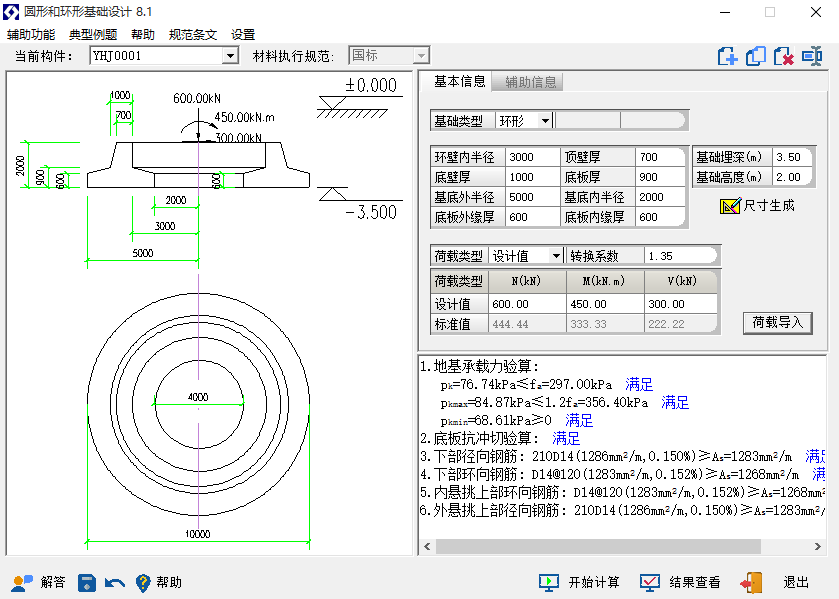This screenshot has width=839, height=599.
Task: Open the 帮助 menu in the menu bar
Action: [143, 35]
